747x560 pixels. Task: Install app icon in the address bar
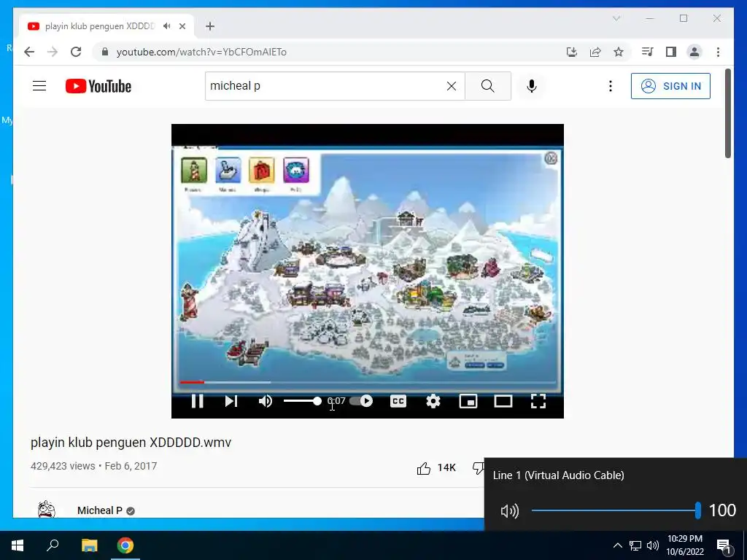pyautogui.click(x=572, y=52)
